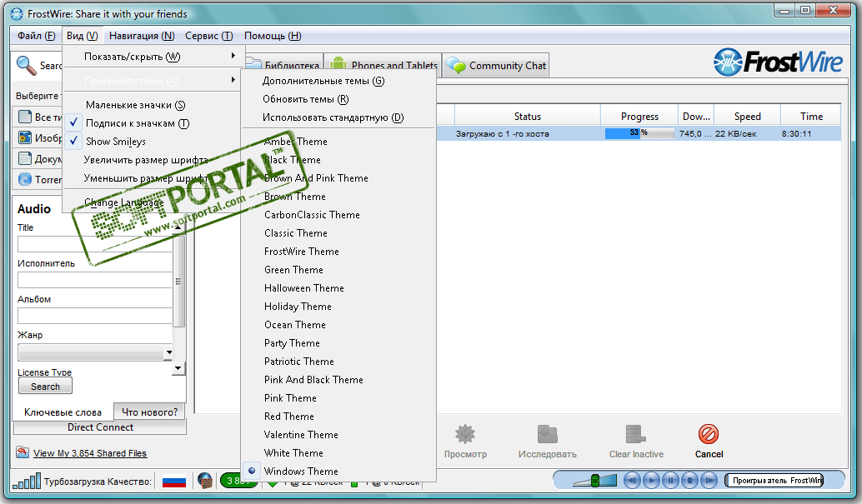Open Файл menu
This screenshot has width=862, height=504.
click(x=37, y=36)
